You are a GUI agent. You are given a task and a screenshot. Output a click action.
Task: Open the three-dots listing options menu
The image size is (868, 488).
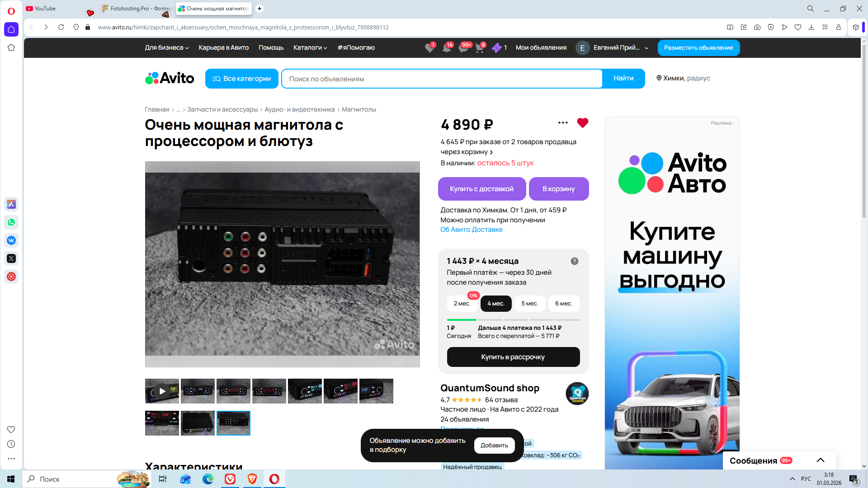tap(563, 123)
